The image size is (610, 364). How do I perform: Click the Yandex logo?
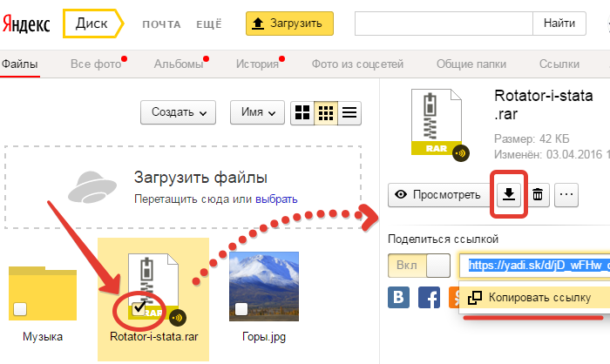click(x=26, y=24)
